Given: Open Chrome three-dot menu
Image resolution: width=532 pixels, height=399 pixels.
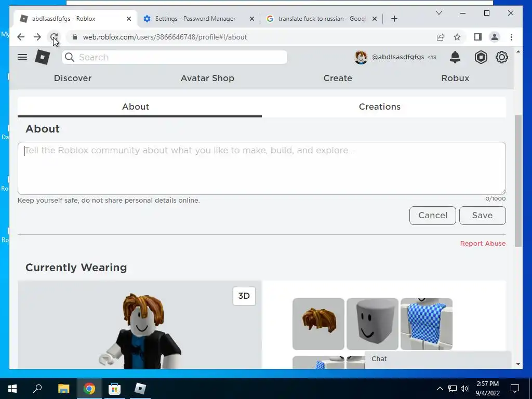Looking at the screenshot, I should coord(511,37).
